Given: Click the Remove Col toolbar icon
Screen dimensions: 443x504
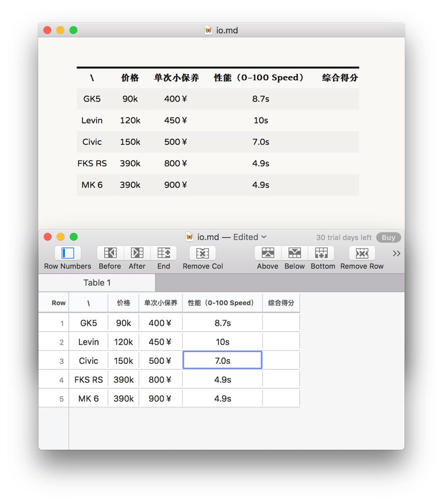Looking at the screenshot, I should point(203,253).
